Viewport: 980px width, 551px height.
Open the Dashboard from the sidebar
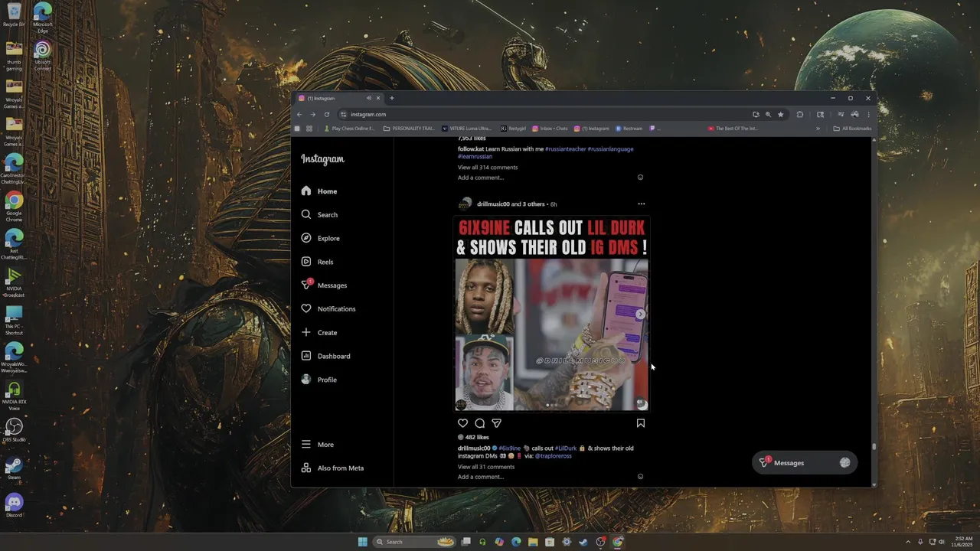point(325,356)
